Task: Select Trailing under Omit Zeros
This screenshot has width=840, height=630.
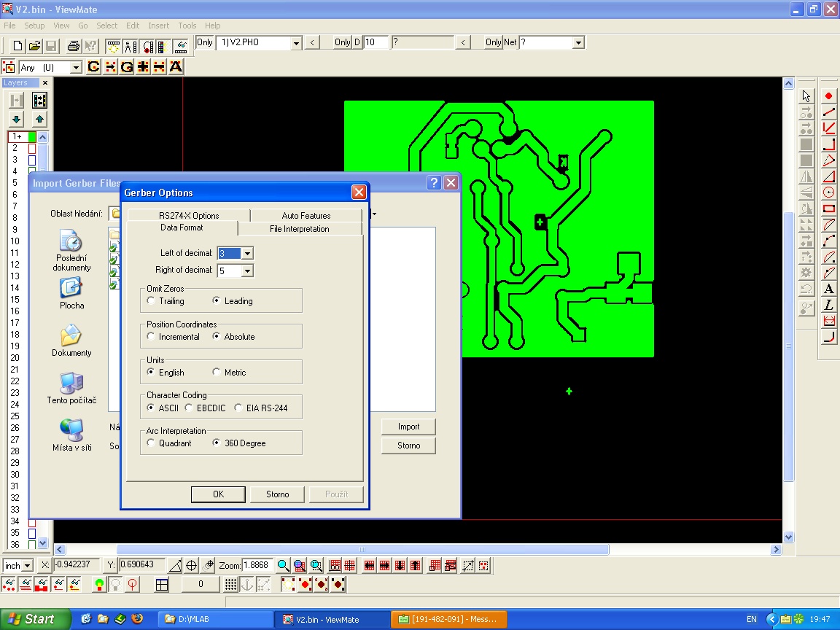Action: point(151,301)
